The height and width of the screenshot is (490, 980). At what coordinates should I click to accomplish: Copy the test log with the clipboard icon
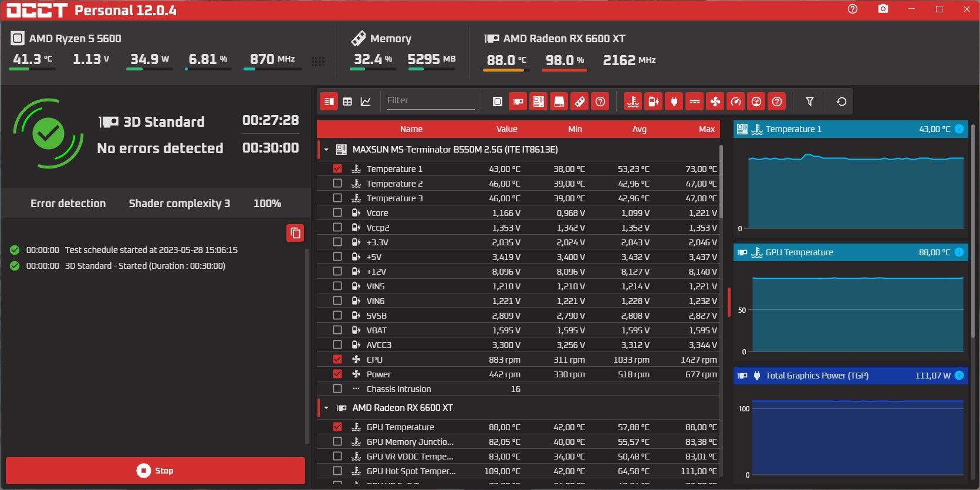[x=295, y=233]
